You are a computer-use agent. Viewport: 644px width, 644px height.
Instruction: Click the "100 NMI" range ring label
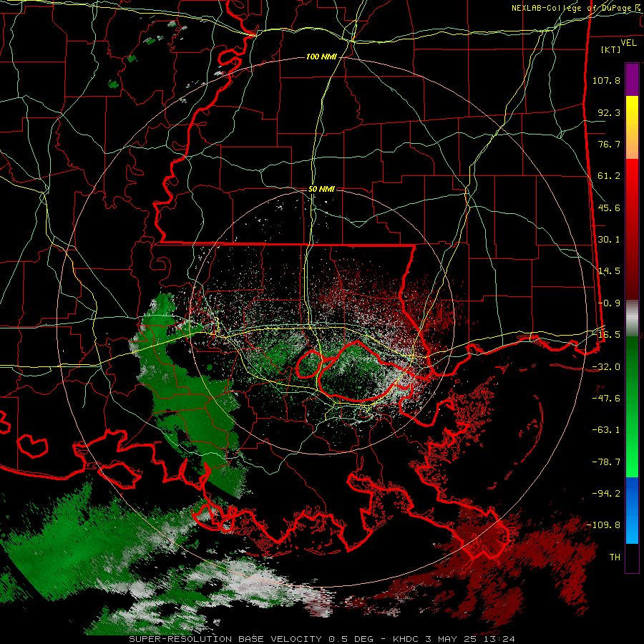click(x=321, y=57)
